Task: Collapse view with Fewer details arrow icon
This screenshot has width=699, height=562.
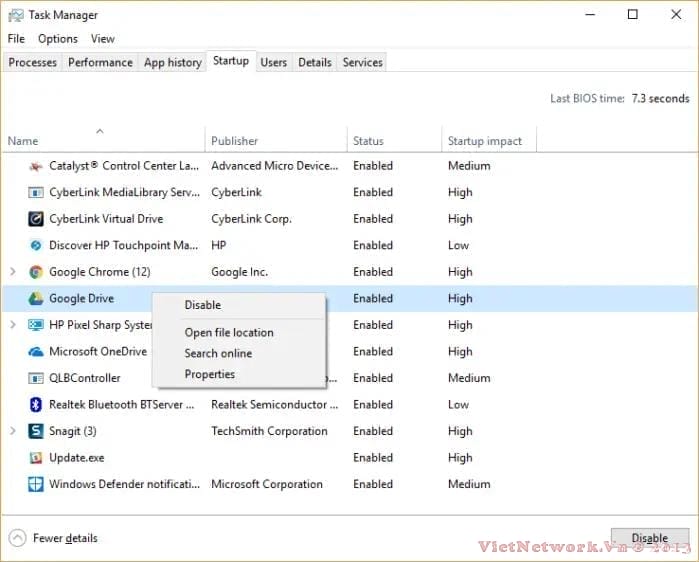Action: [17, 538]
